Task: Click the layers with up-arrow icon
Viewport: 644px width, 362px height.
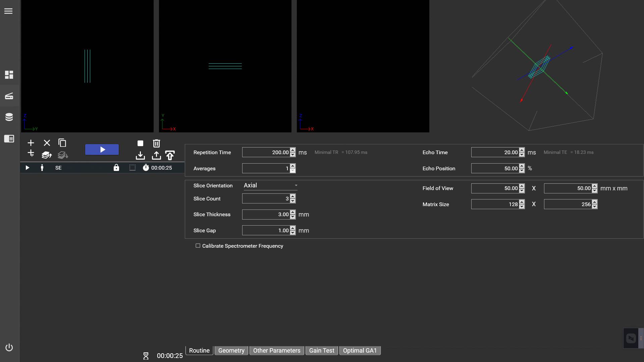Action: (x=47, y=155)
